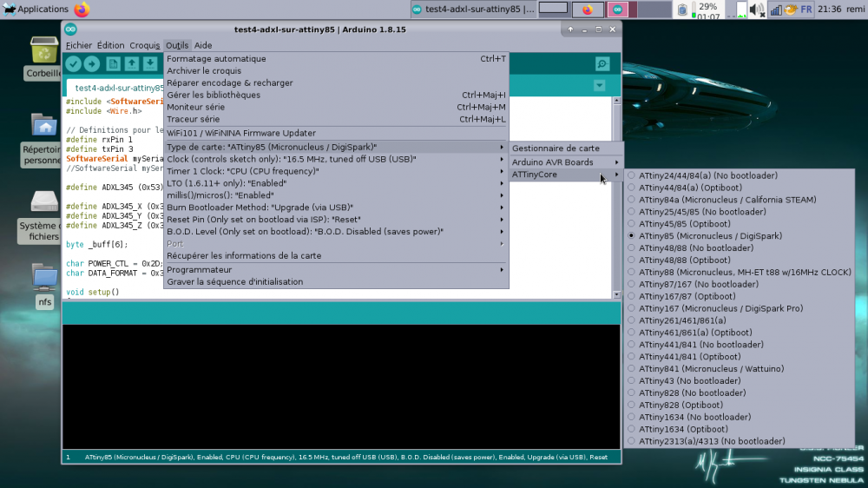Viewport: 868px width, 488px height.
Task: Select ATtiny167 (Micronucleus / DigiSpark Pro) board
Action: pos(739,308)
